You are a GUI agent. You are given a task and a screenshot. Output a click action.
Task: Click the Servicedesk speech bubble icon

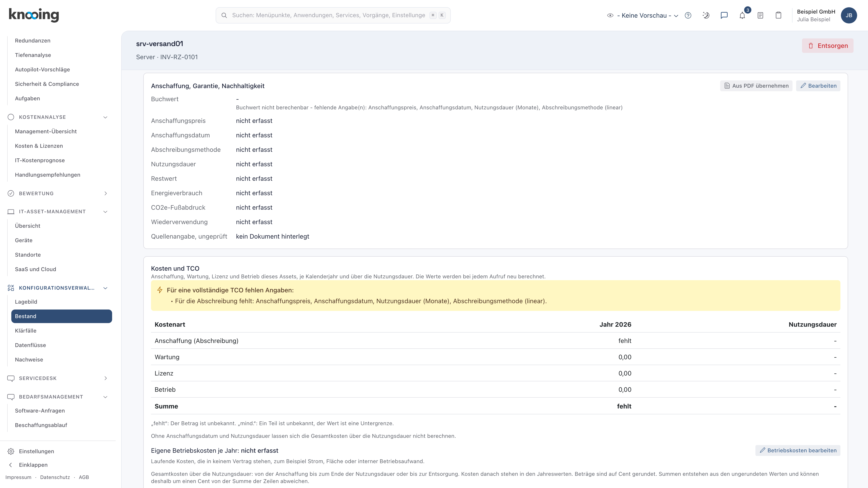(11, 378)
